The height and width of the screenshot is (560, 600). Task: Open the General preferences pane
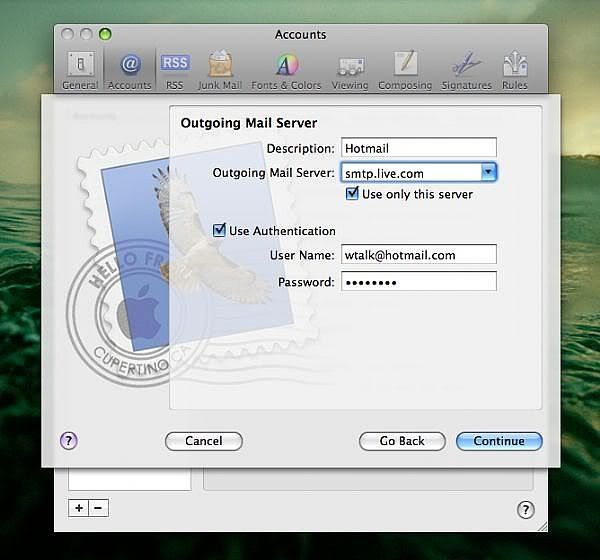pyautogui.click(x=80, y=71)
